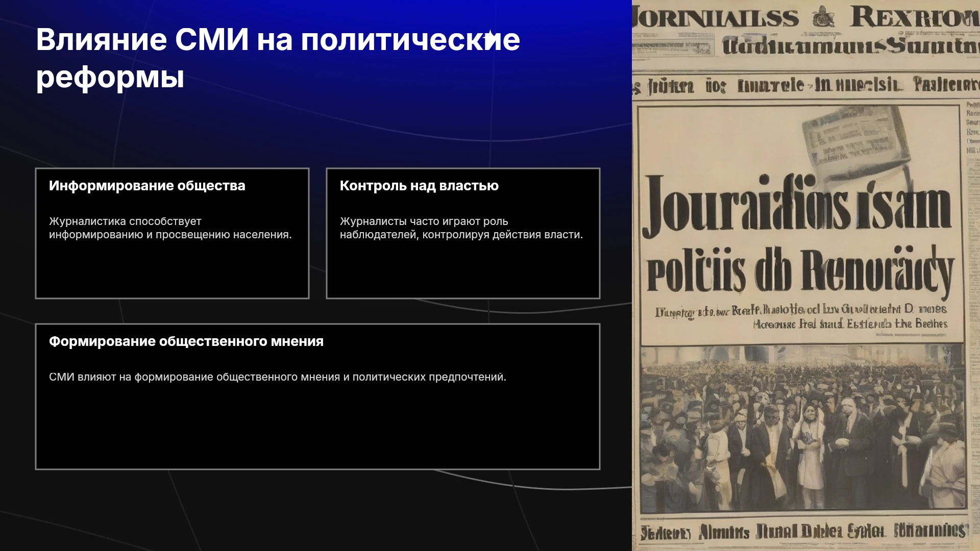Click the large "Jouraifios isam" newspaper headline
Image resolution: width=980 pixels, height=551 pixels.
coord(798,206)
